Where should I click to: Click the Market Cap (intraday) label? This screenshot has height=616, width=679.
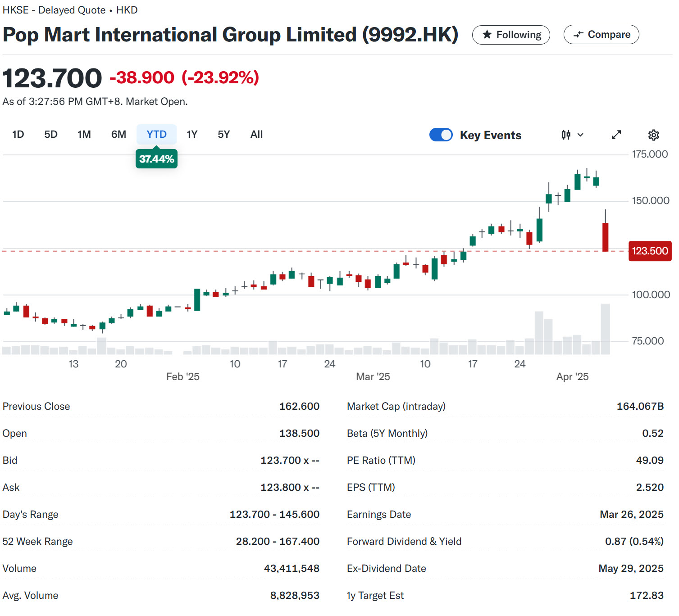[x=396, y=406]
